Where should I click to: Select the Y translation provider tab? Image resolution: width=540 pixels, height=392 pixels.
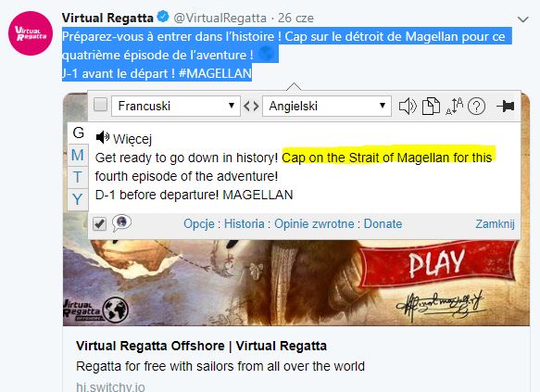click(78, 199)
